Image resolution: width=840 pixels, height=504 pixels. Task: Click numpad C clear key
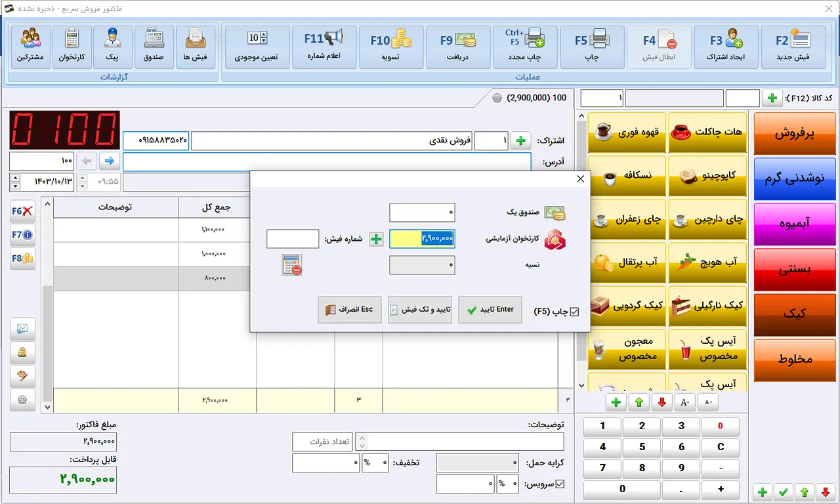click(721, 447)
